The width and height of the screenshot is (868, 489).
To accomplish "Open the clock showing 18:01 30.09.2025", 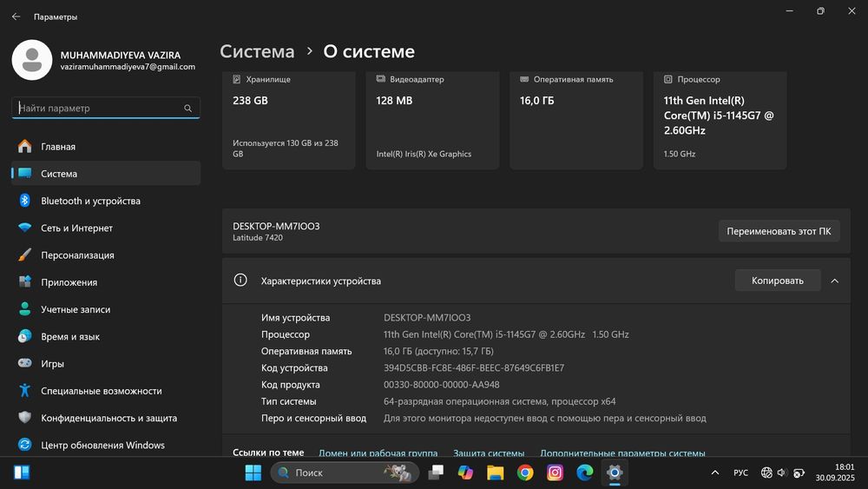I will point(835,472).
